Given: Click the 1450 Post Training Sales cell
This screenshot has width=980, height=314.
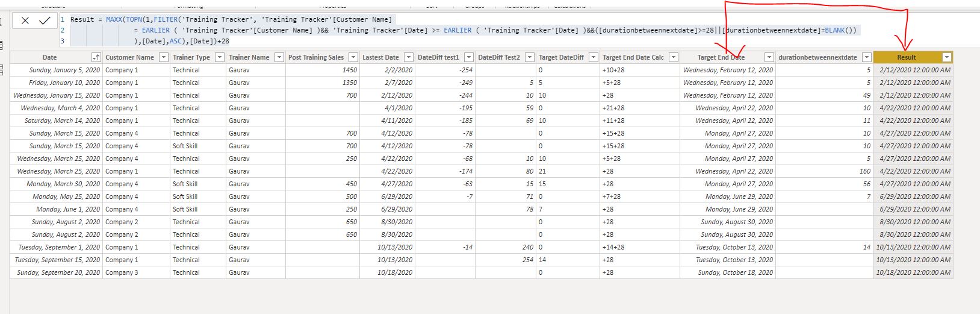Looking at the screenshot, I should tap(323, 70).
